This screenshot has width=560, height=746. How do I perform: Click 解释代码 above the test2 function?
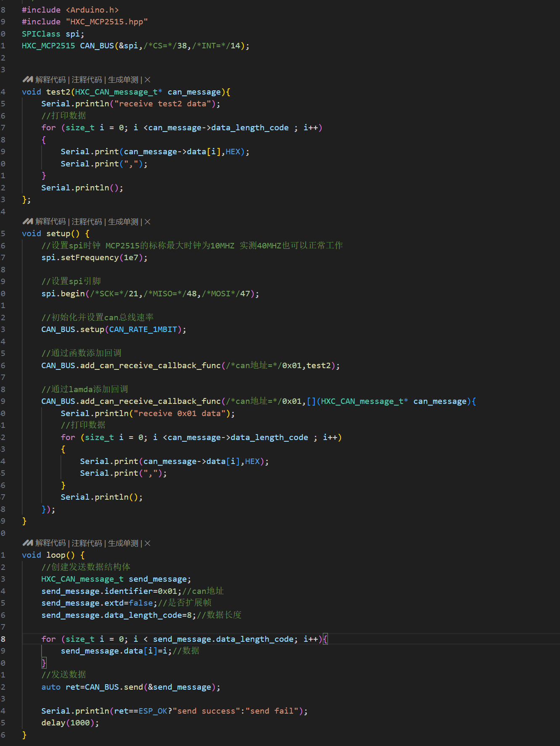(x=50, y=80)
